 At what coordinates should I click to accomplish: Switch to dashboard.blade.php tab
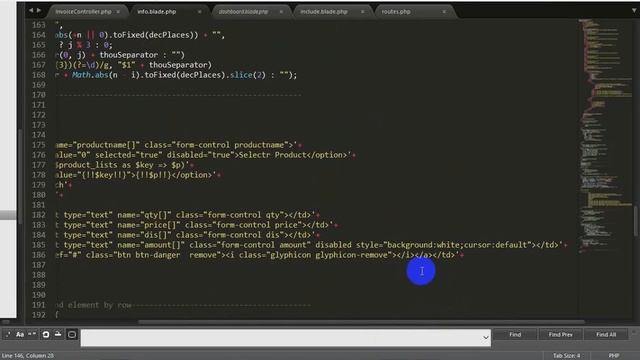[x=243, y=12]
